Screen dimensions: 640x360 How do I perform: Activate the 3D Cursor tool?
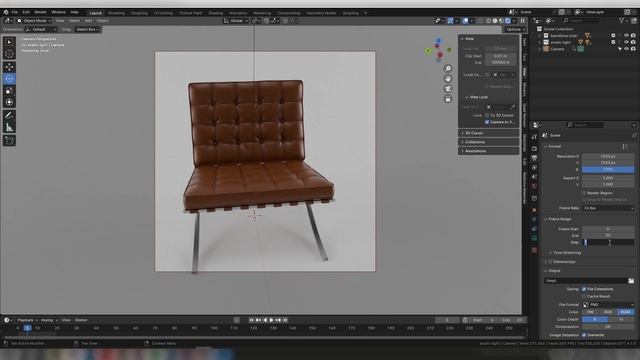(9, 53)
